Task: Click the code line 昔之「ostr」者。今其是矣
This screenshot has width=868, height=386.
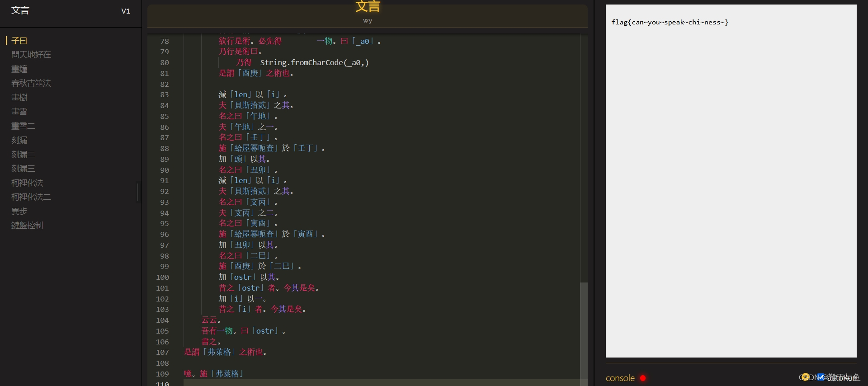Action: coord(269,288)
